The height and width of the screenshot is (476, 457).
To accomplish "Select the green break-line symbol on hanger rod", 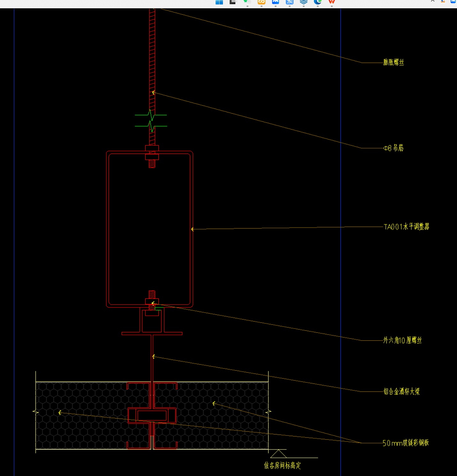I will [151, 121].
